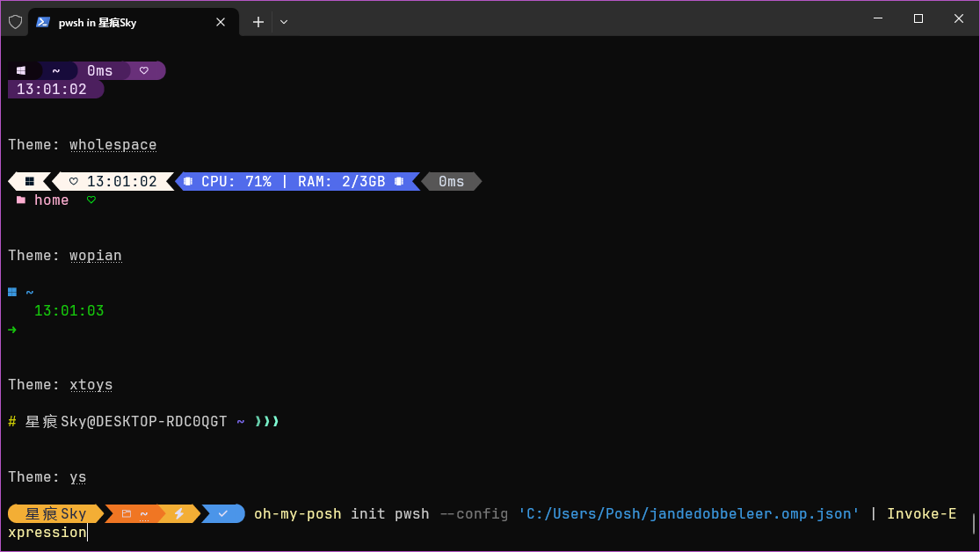Click the lightning bolt icon in prompt
This screenshot has height=552, width=980.
179,514
